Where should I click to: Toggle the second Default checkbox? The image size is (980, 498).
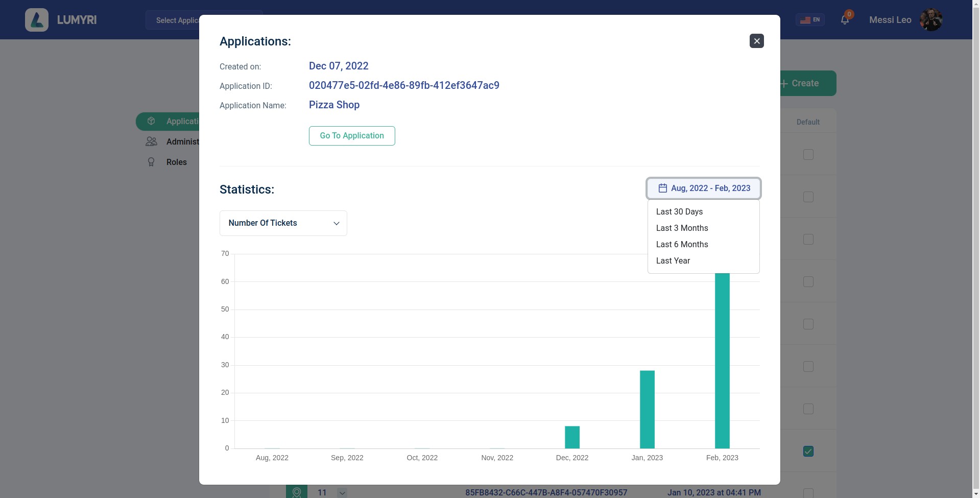pos(808,197)
